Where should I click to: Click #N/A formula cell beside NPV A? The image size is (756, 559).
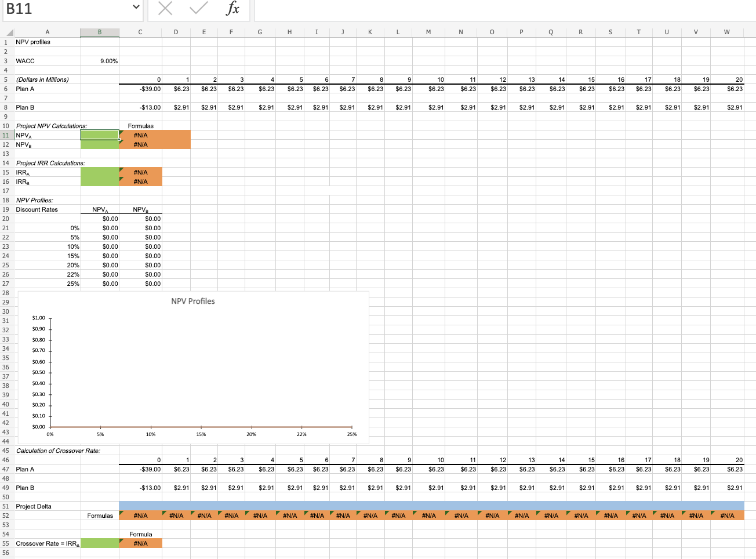[141, 135]
